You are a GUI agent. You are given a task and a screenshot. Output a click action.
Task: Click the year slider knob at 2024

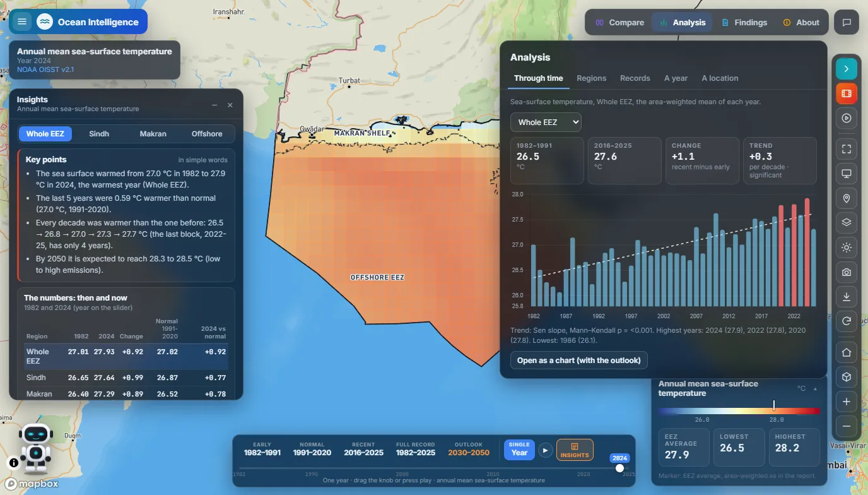619,468
